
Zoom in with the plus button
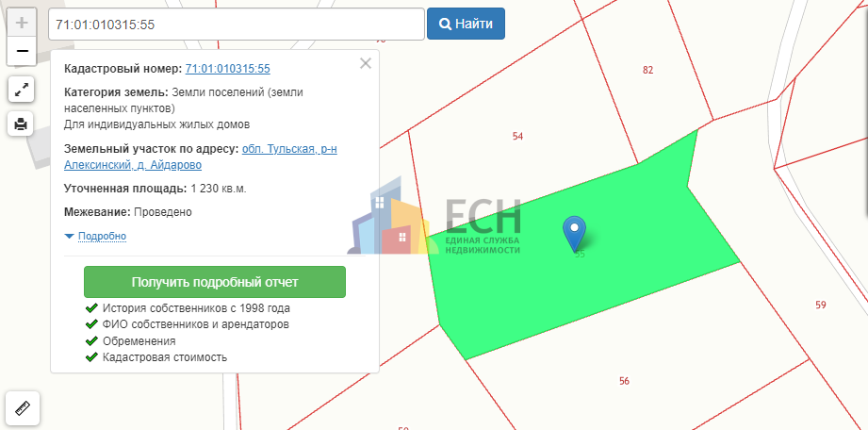coord(22,23)
